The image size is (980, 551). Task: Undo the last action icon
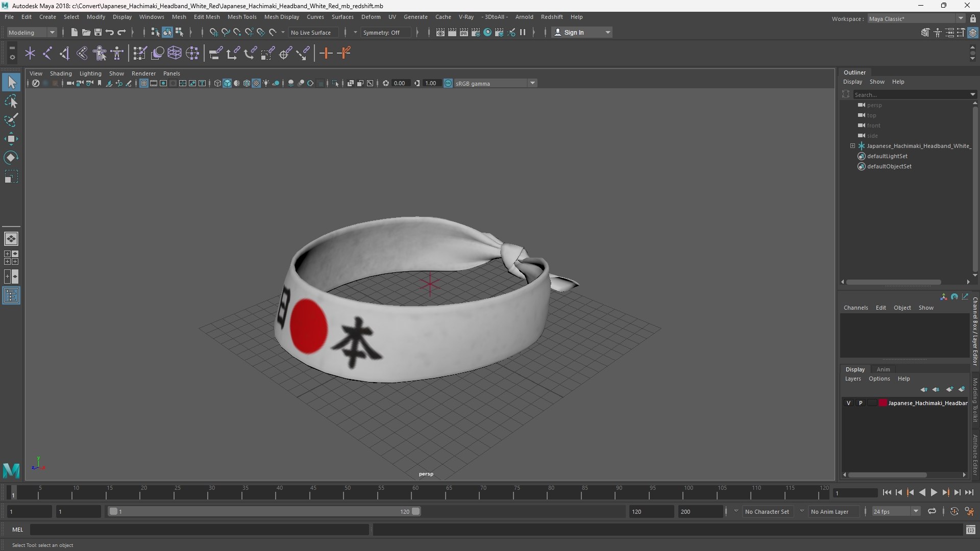click(x=110, y=32)
